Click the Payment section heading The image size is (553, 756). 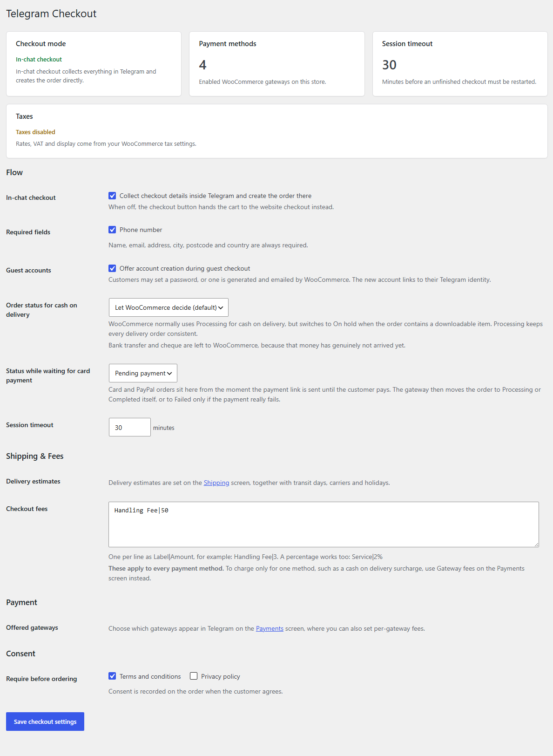coord(21,602)
